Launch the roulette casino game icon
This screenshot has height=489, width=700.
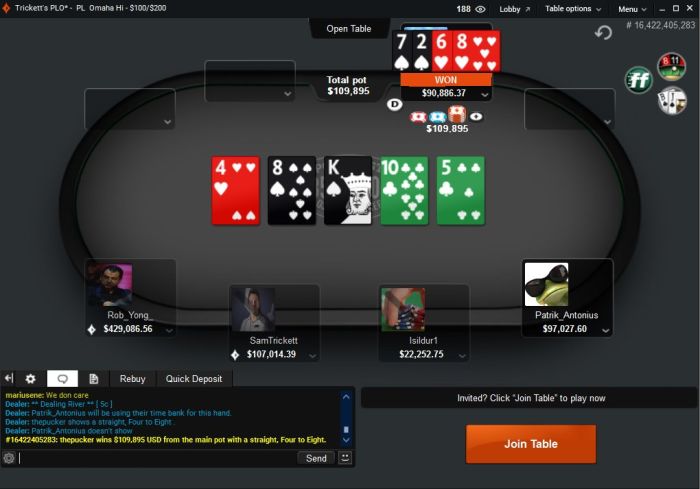pos(671,67)
